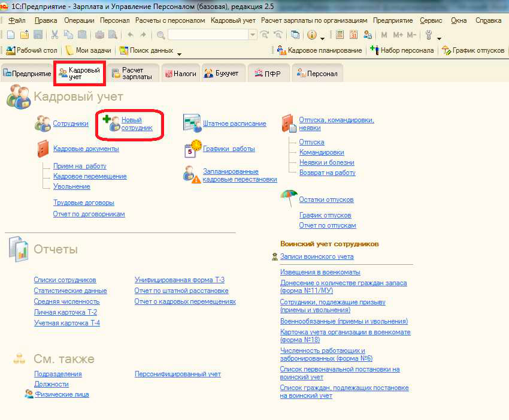Viewport: 509px width, 420px height.
Task: Click the M- memory toolbar button
Action: [411, 35]
